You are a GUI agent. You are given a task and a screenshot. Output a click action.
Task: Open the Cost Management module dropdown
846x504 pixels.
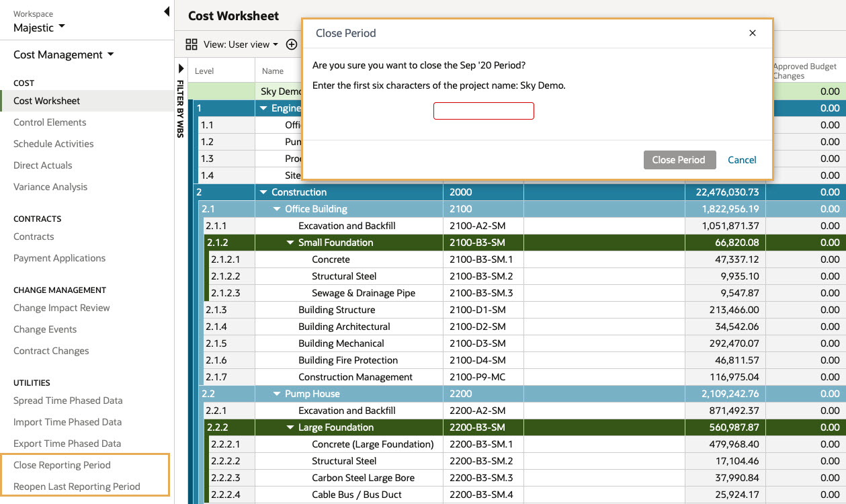click(x=64, y=54)
